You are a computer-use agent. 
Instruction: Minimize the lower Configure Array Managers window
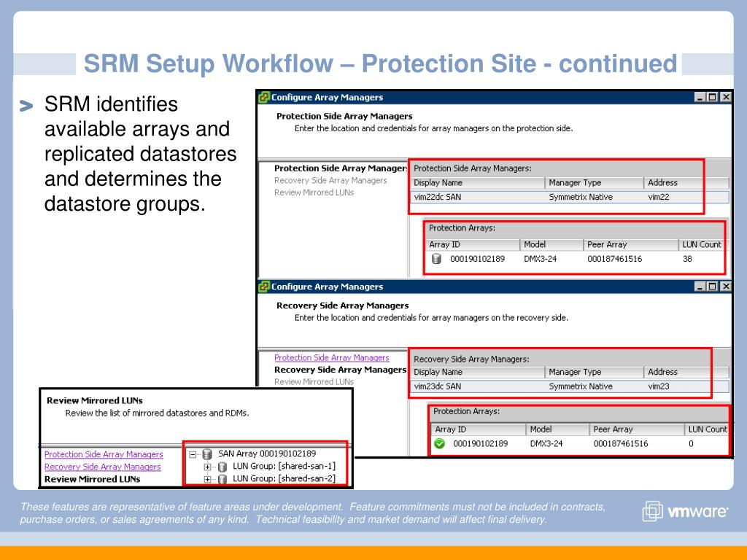700,286
